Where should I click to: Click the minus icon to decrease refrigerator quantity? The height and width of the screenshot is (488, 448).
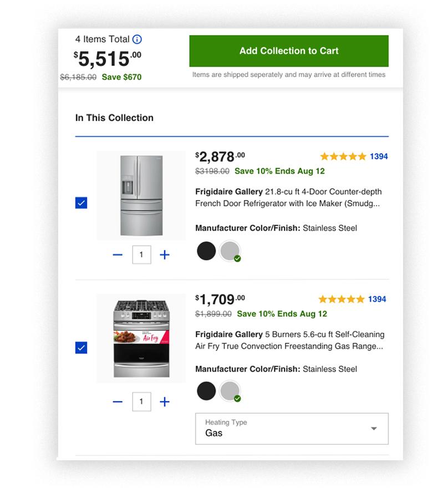(117, 254)
